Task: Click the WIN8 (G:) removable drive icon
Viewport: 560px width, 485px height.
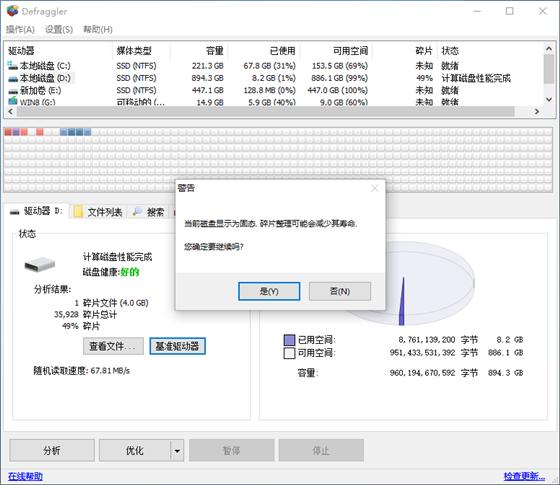Action: (13, 101)
